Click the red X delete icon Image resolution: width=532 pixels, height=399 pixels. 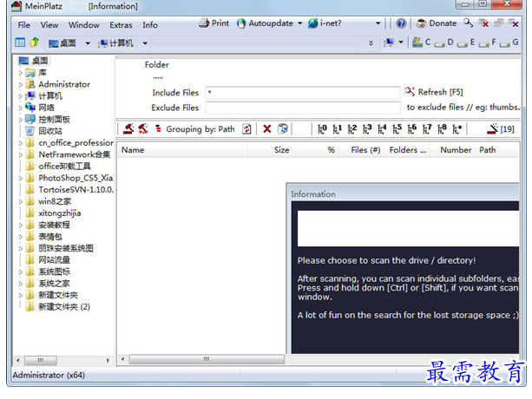coord(267,129)
